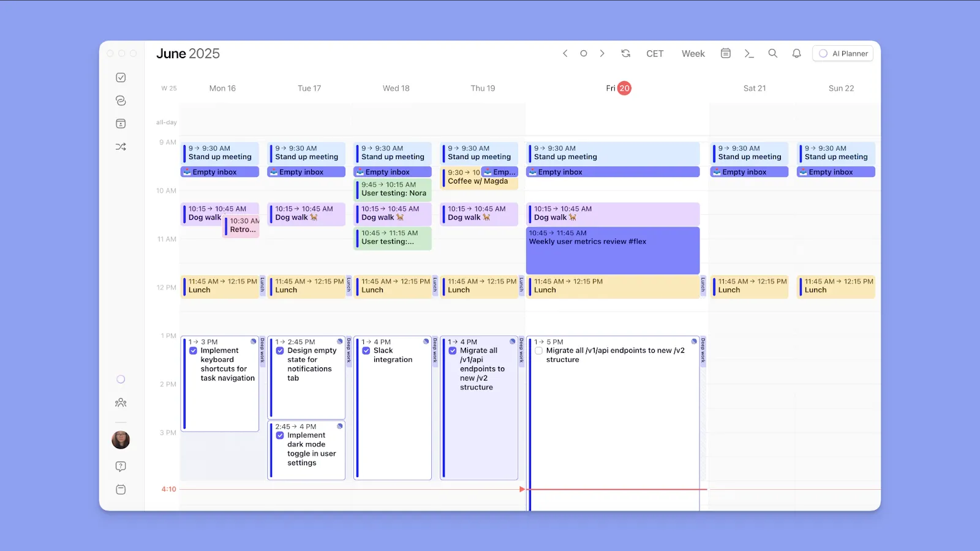Click the shuffle icon in the sidebar

click(121, 146)
